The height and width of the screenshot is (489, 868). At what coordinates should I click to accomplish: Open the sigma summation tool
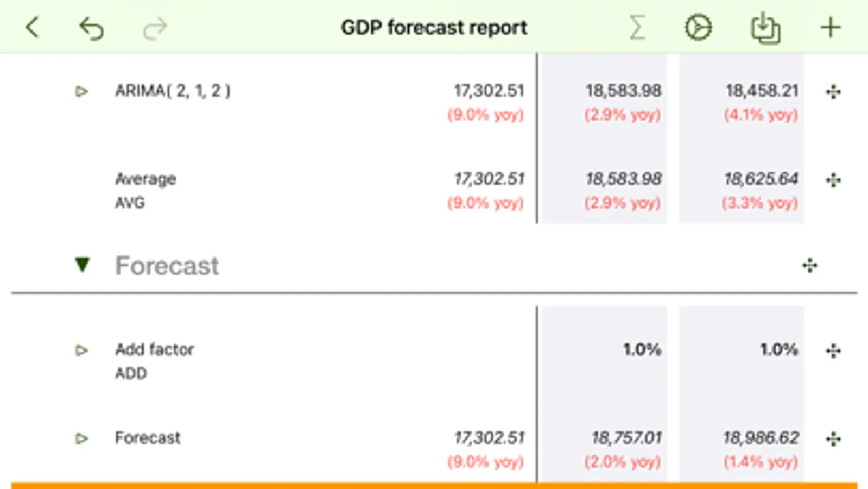pyautogui.click(x=637, y=27)
